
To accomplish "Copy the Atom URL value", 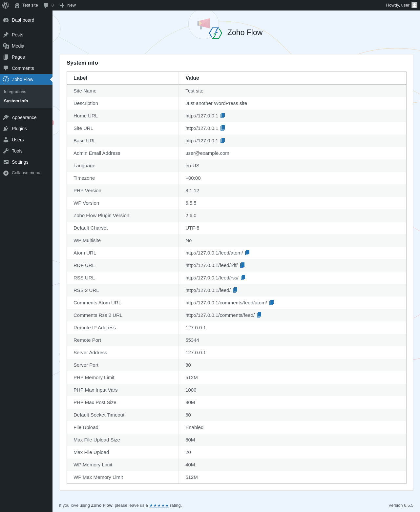I will [247, 253].
